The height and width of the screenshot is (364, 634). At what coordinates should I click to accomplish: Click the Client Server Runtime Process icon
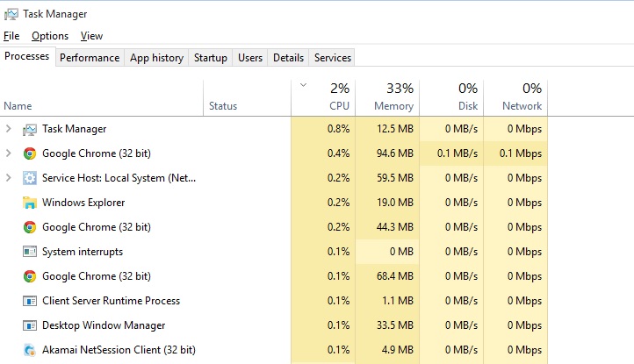click(x=30, y=301)
